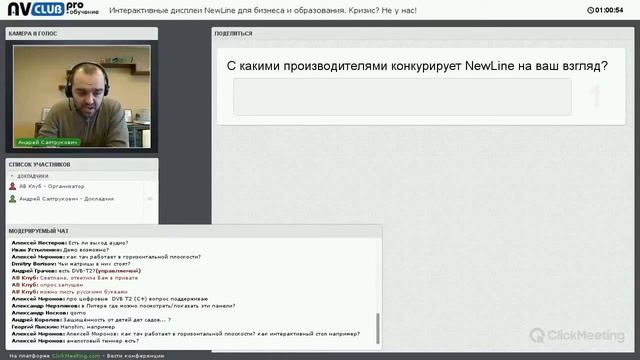Screen dimensions: 640x360
Task: Click 'Вести конференции' text in the footer
Action: [136, 356]
